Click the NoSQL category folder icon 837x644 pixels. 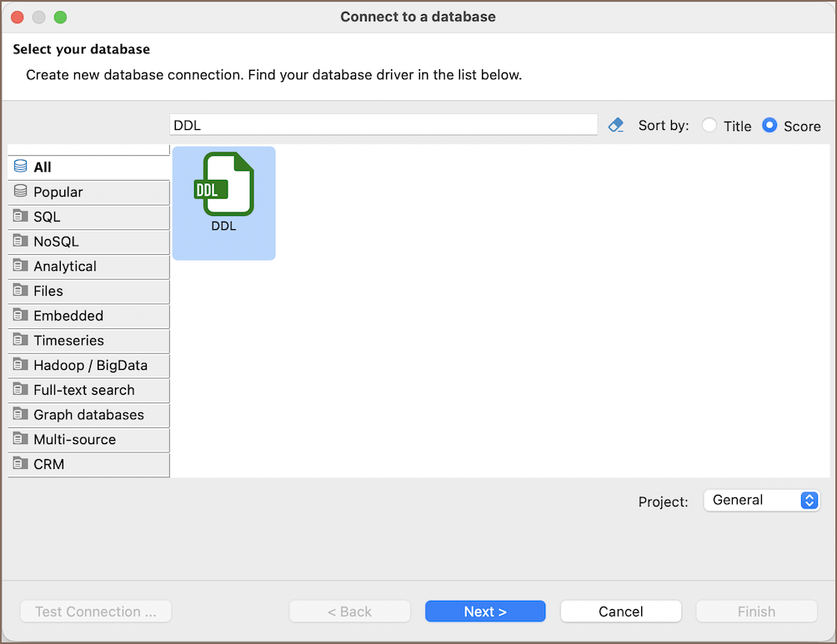point(20,241)
